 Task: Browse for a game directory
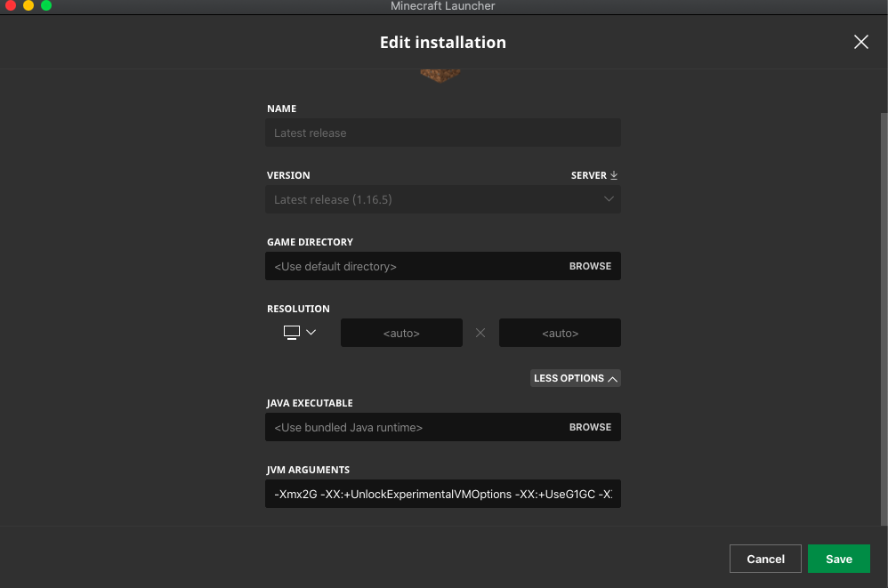pos(590,266)
